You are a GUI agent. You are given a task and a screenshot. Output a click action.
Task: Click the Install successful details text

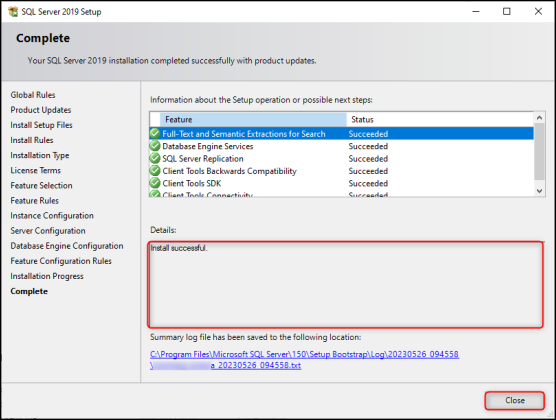179,248
